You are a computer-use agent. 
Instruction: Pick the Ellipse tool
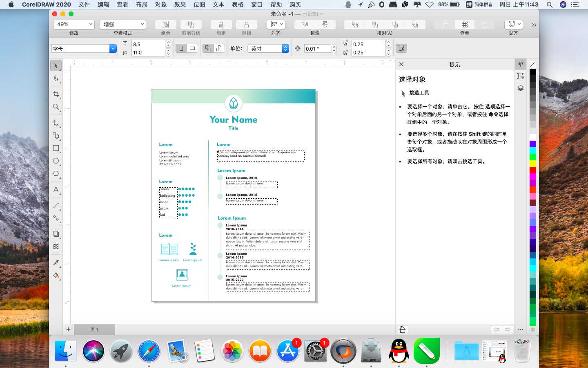coord(56,161)
